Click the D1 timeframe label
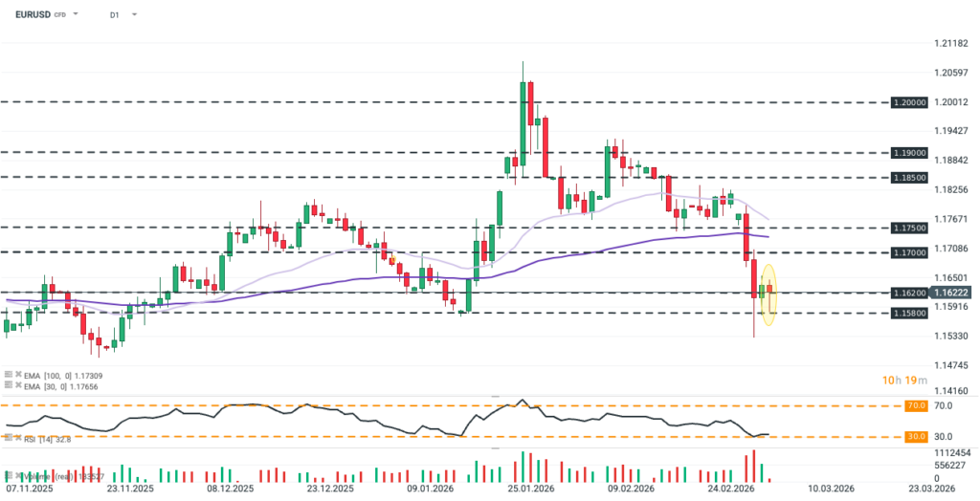Viewport: 980px width, 501px height. coord(115,15)
